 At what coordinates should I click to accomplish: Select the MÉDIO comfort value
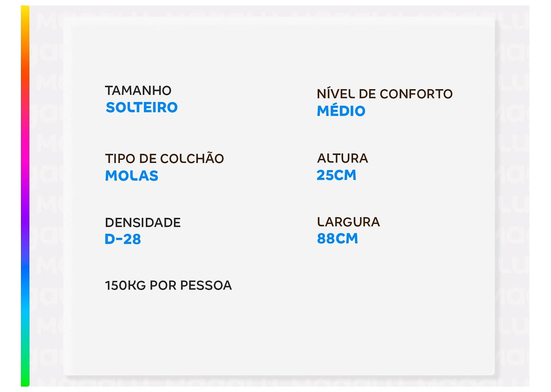coord(341,111)
